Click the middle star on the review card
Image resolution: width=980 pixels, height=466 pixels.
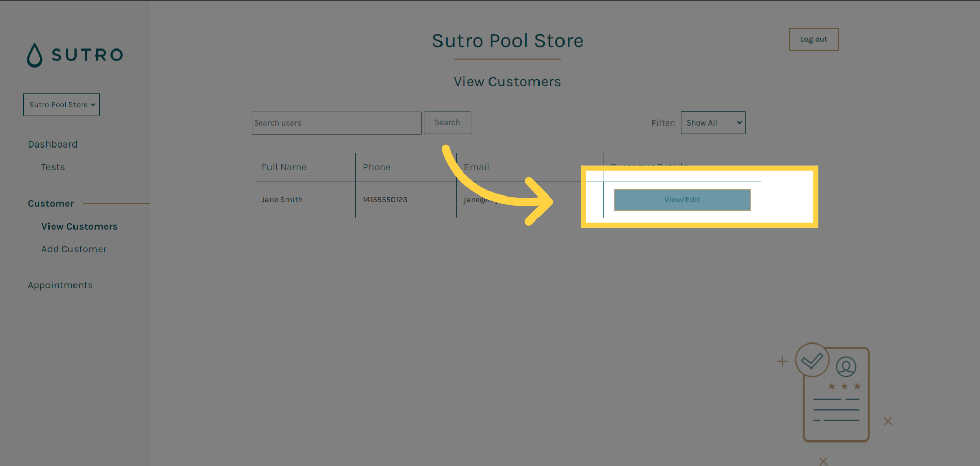tap(844, 386)
